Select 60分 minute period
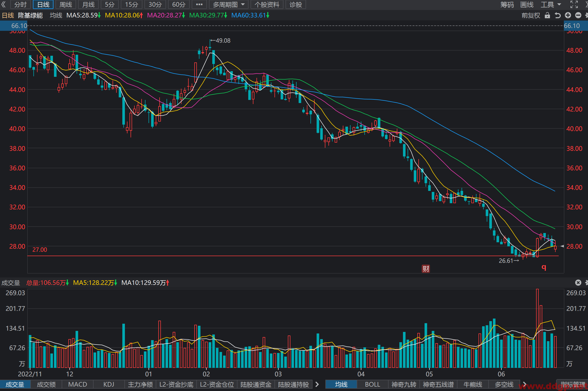 179,4
